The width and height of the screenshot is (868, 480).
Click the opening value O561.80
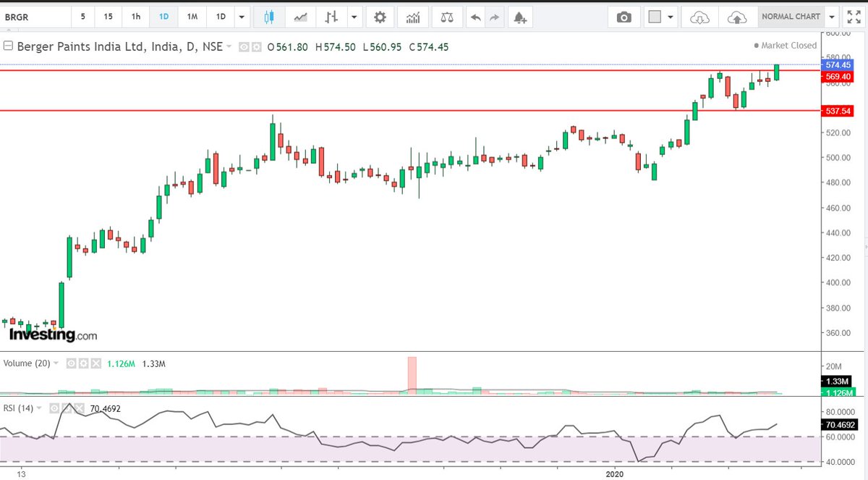(288, 47)
